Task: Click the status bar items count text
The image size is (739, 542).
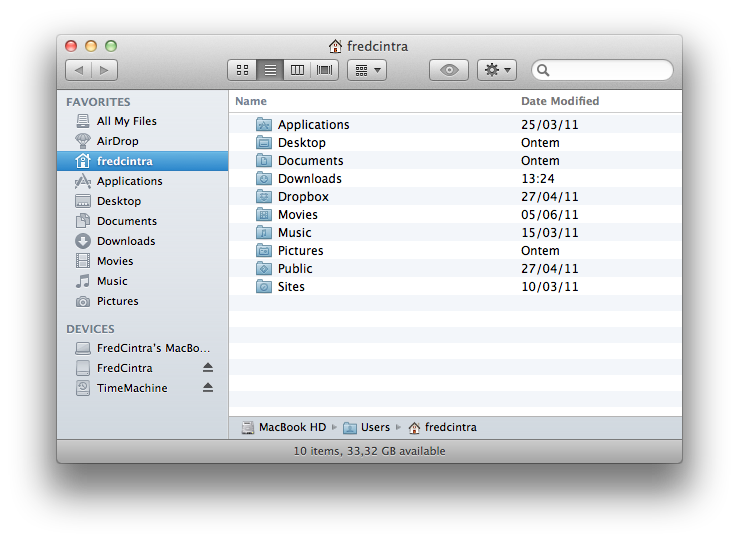Action: (369, 451)
